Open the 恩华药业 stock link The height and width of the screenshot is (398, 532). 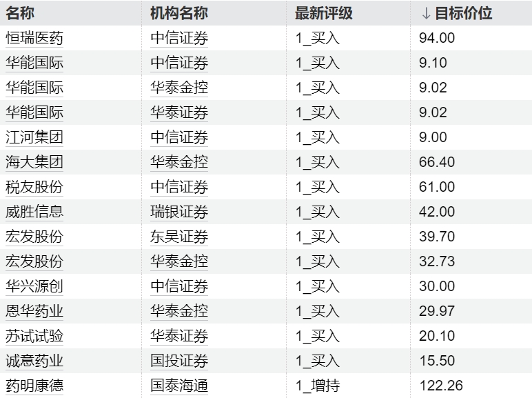pos(34,310)
